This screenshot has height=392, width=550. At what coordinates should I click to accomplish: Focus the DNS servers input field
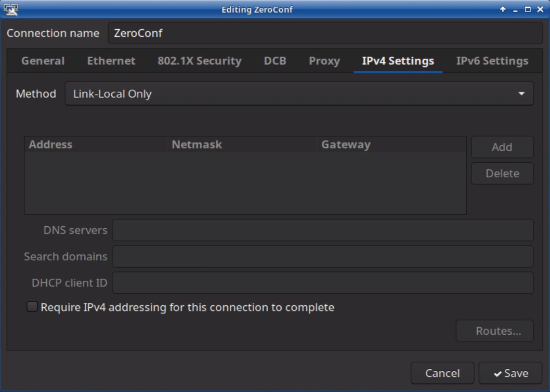322,230
